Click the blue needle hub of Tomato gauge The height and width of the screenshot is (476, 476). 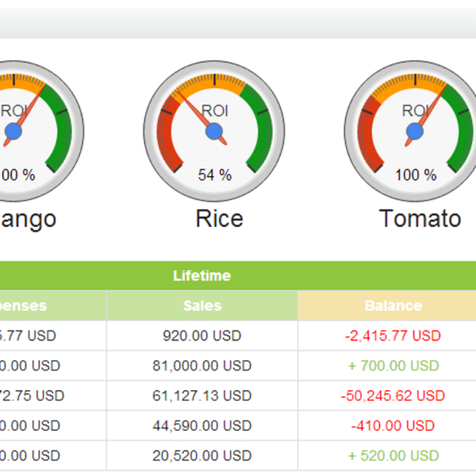(415, 131)
